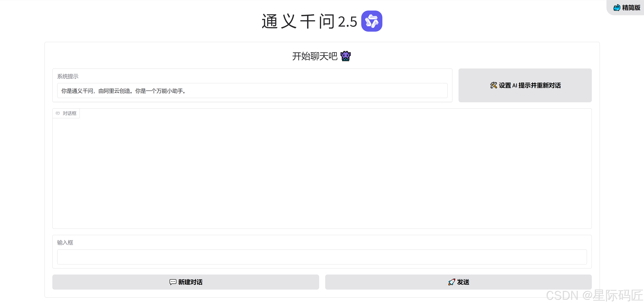Focus the 系统提示 text field
The height and width of the screenshot is (306, 644).
[252, 91]
